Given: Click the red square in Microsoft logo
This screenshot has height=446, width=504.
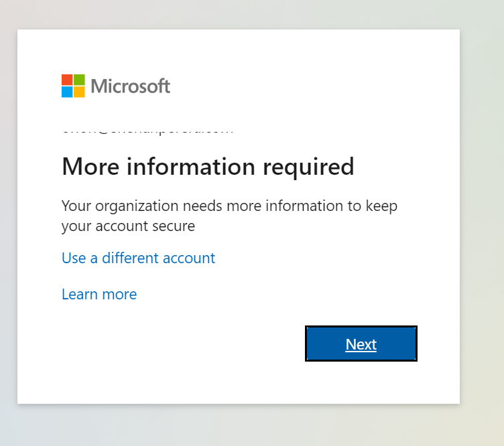Looking at the screenshot, I should pyautogui.click(x=67, y=80).
